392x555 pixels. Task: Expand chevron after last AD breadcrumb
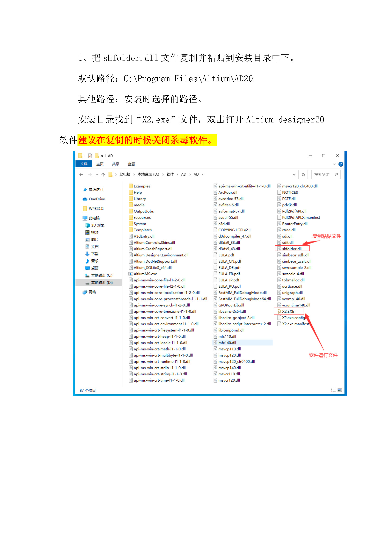(202, 175)
